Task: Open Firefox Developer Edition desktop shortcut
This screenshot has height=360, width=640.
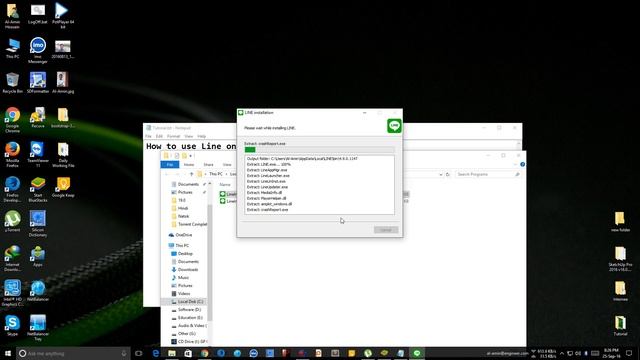Action: click(12, 189)
